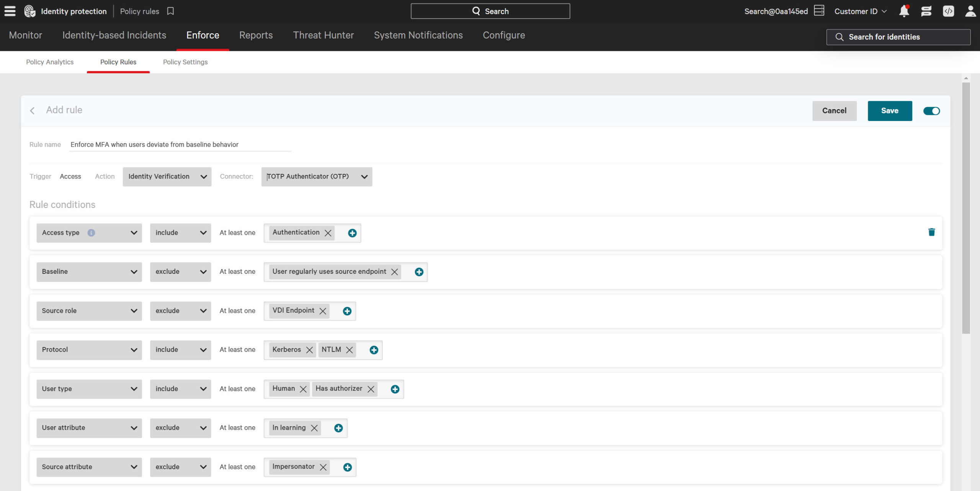Edit the Rule name text field
This screenshot has width=980, height=491.
(x=180, y=145)
